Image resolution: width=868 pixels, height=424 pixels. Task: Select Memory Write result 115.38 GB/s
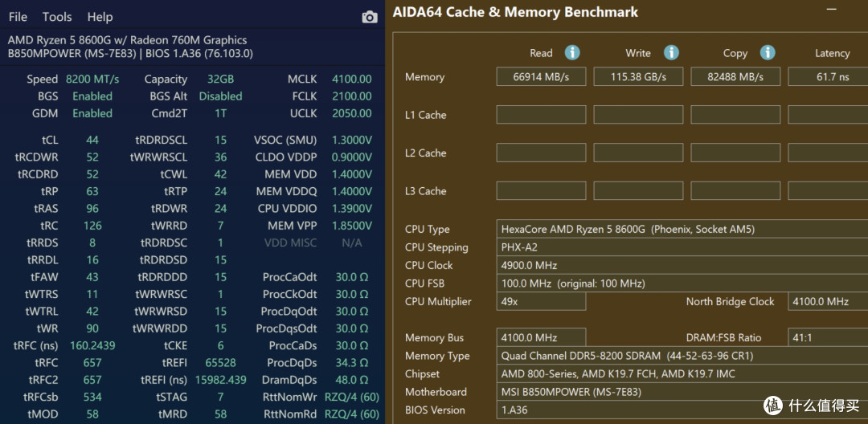click(638, 77)
